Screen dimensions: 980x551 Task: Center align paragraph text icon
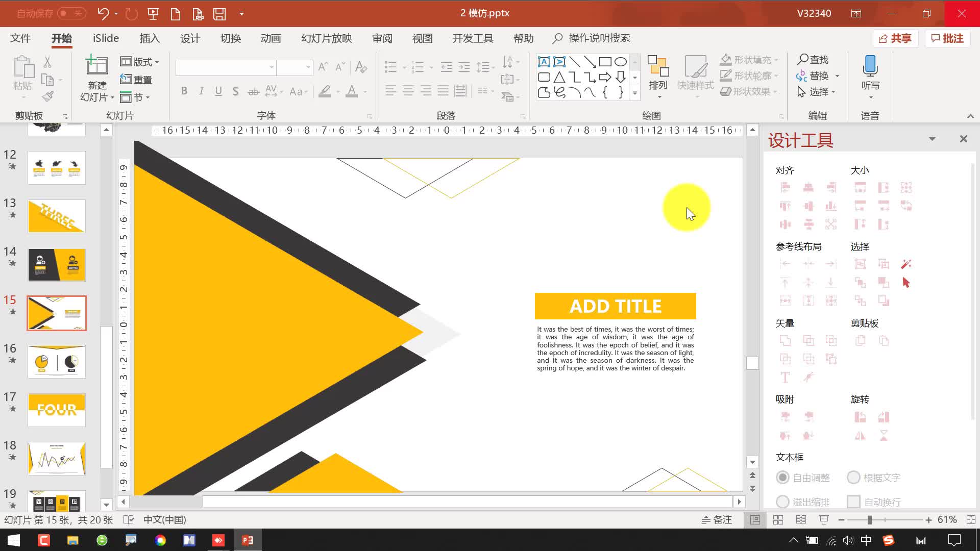pos(408,91)
